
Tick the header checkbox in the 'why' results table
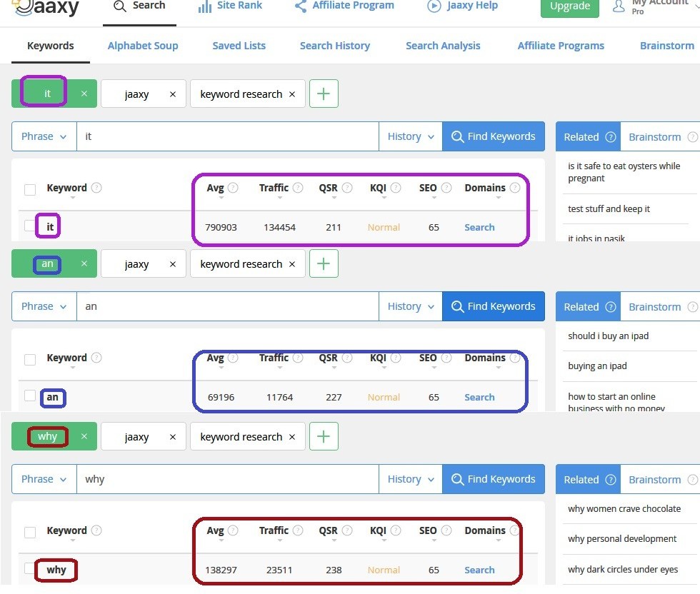pos(30,532)
